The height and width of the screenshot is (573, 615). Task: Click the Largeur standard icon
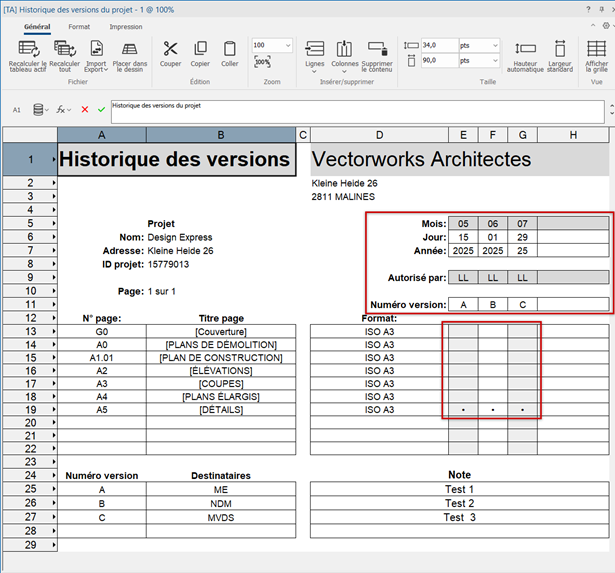pos(560,49)
